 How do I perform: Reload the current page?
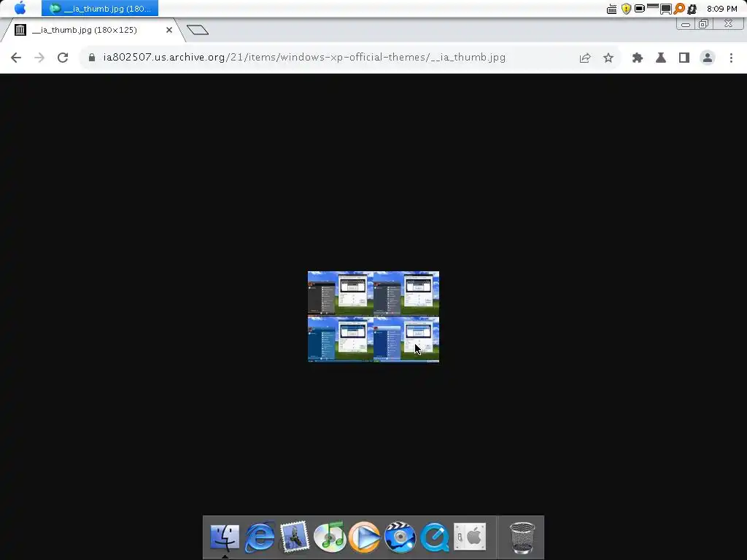click(63, 58)
